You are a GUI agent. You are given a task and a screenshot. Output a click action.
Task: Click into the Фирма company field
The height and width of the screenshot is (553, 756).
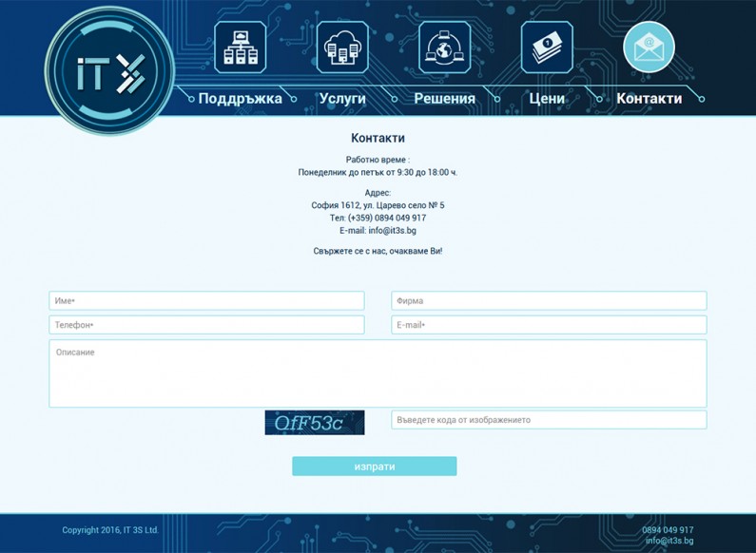coord(549,300)
